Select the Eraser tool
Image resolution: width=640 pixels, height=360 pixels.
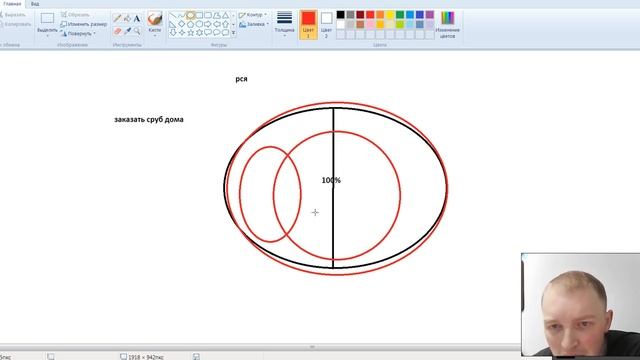pyautogui.click(x=118, y=31)
